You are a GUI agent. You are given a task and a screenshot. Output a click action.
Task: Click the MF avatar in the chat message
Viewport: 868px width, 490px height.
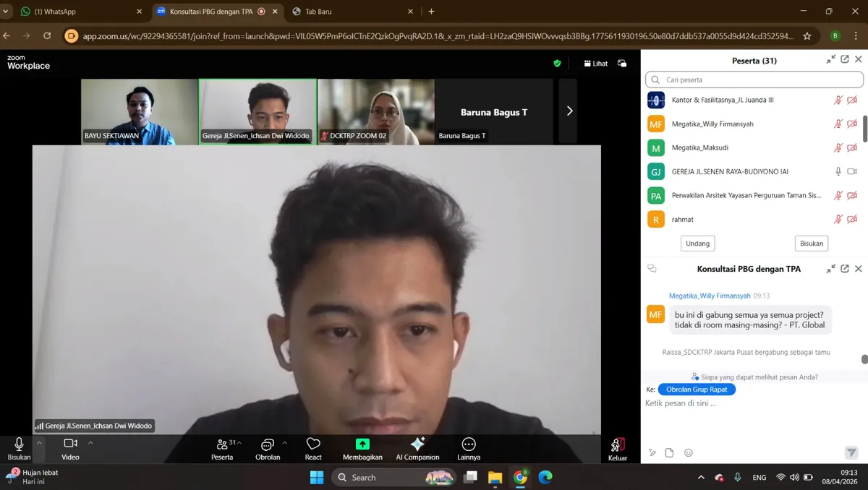pyautogui.click(x=656, y=315)
